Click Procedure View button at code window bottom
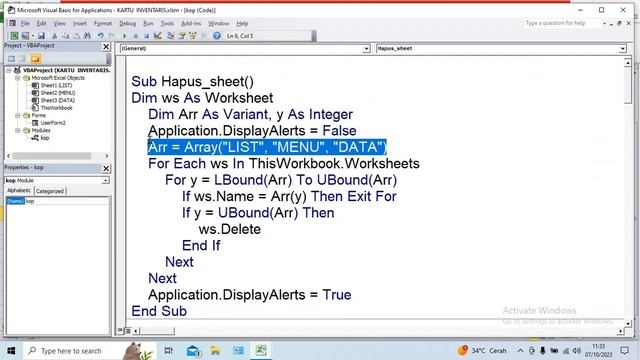This screenshot has width=640, height=360. pyautogui.click(x=120, y=330)
